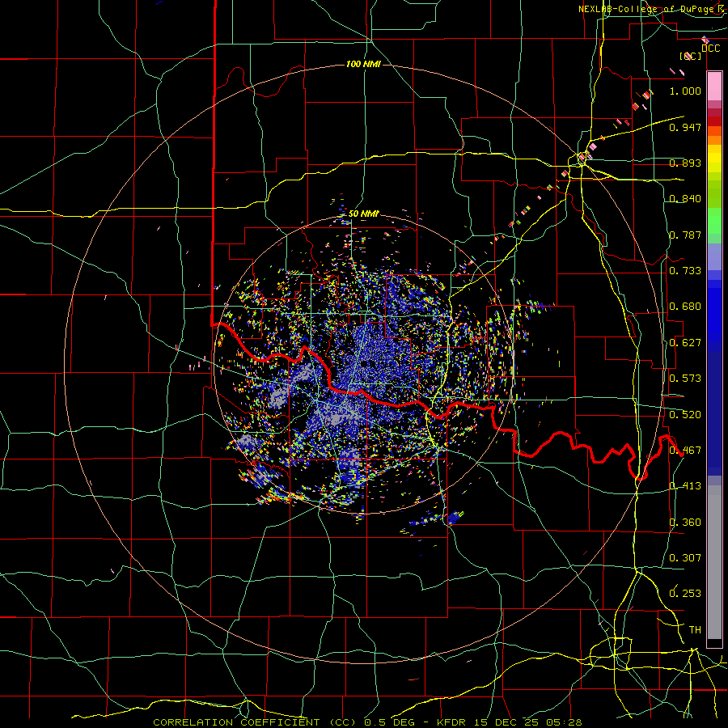Screen dimensions: 728x728
Task: Pick the pink swatch at top of color bar
Action: (714, 86)
